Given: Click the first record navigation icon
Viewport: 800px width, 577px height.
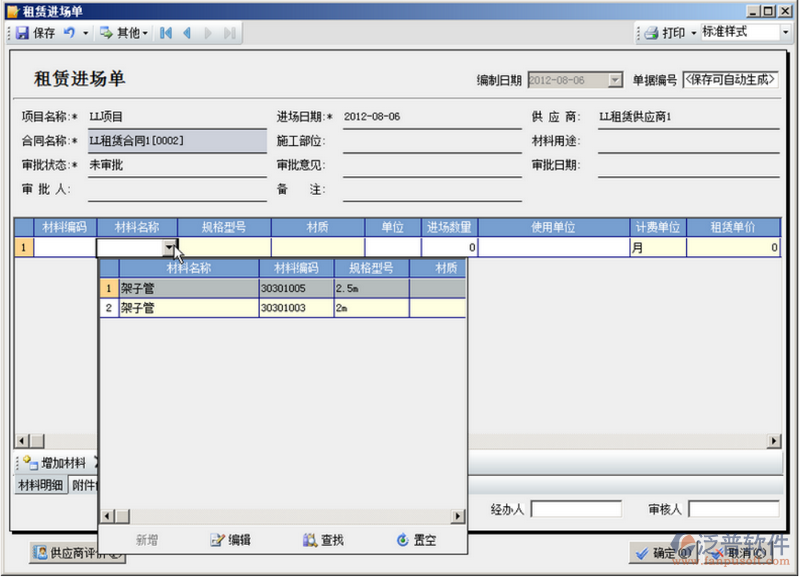Looking at the screenshot, I should (164, 32).
